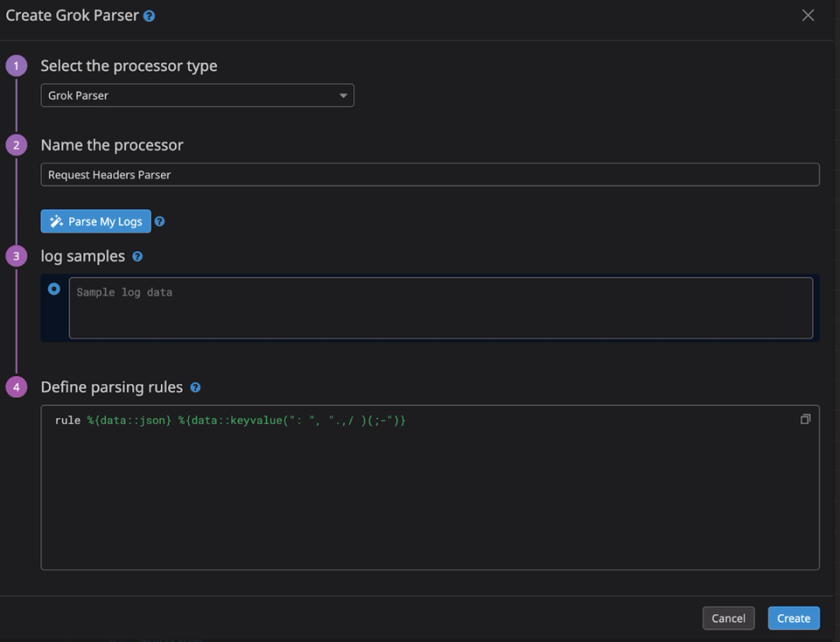Click the step 1 circle indicator
The image size is (840, 642).
click(x=16, y=65)
